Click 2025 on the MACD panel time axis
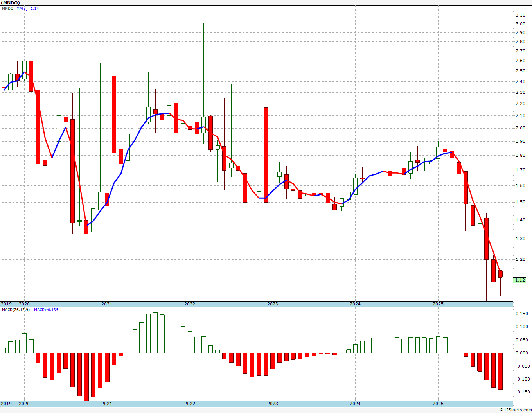 [438, 404]
